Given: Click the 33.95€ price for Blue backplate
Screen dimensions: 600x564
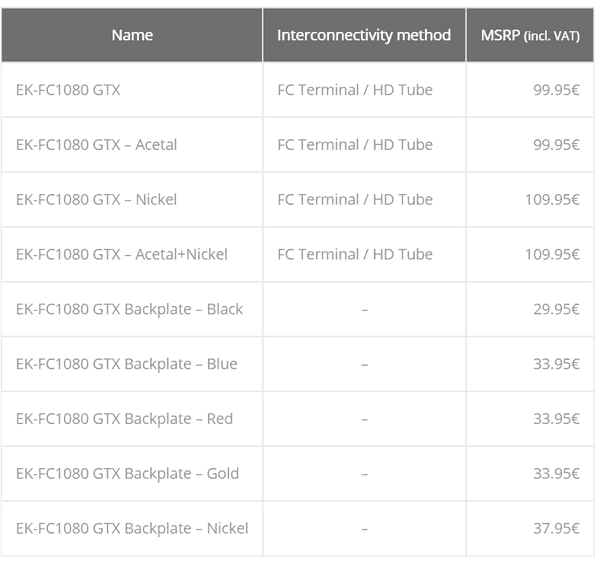Looking at the screenshot, I should [556, 364].
